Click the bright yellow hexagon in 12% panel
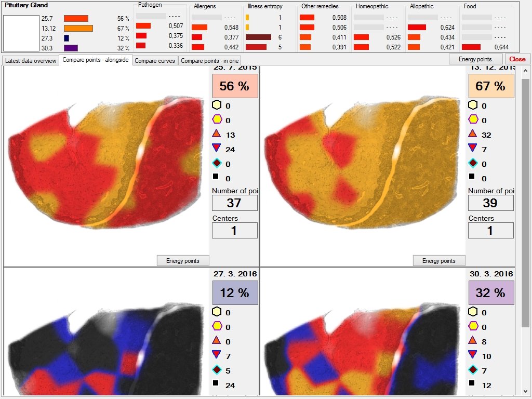This screenshot has height=399, width=532. 217,326
